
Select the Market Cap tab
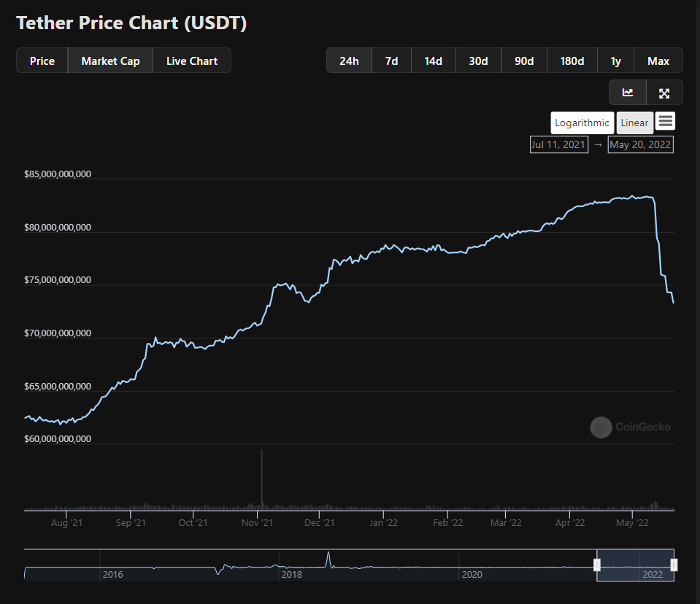[x=110, y=61]
